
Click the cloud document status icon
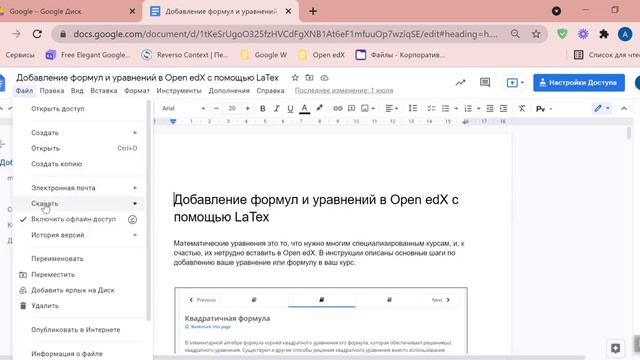[324, 78]
